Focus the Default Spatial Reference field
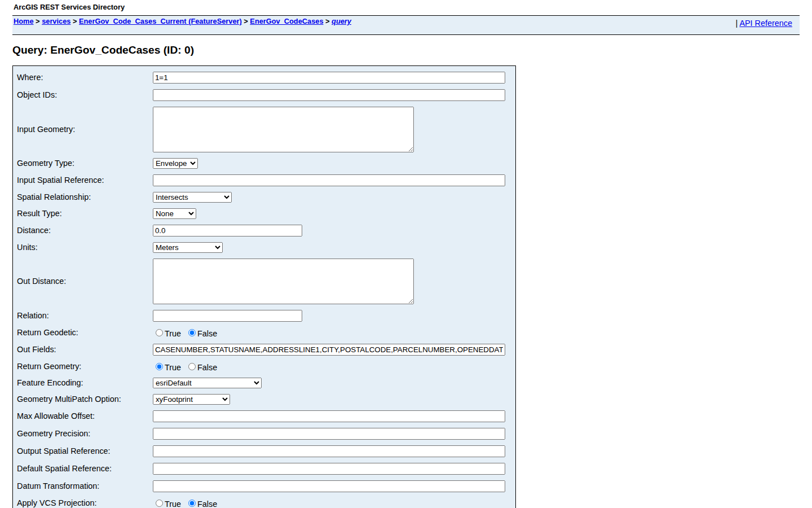812x508 pixels. (329, 468)
